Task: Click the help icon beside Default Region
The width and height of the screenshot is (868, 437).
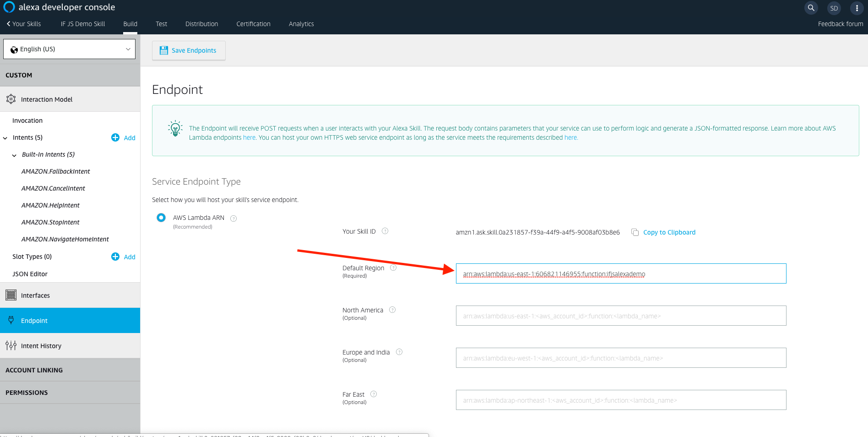Action: [x=393, y=268]
